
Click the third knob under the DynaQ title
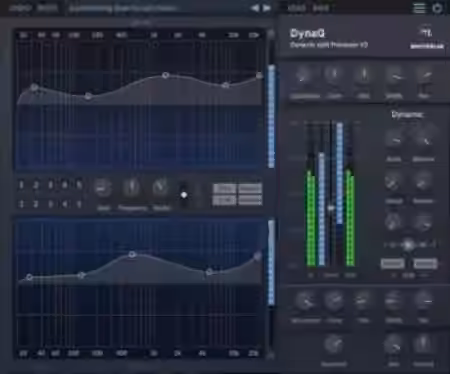pyautogui.click(x=363, y=75)
